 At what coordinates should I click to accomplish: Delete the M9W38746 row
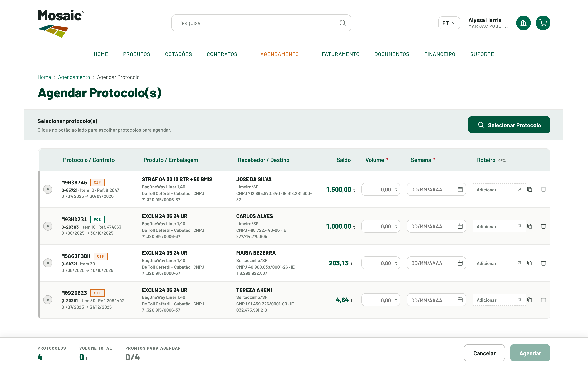pyautogui.click(x=543, y=189)
